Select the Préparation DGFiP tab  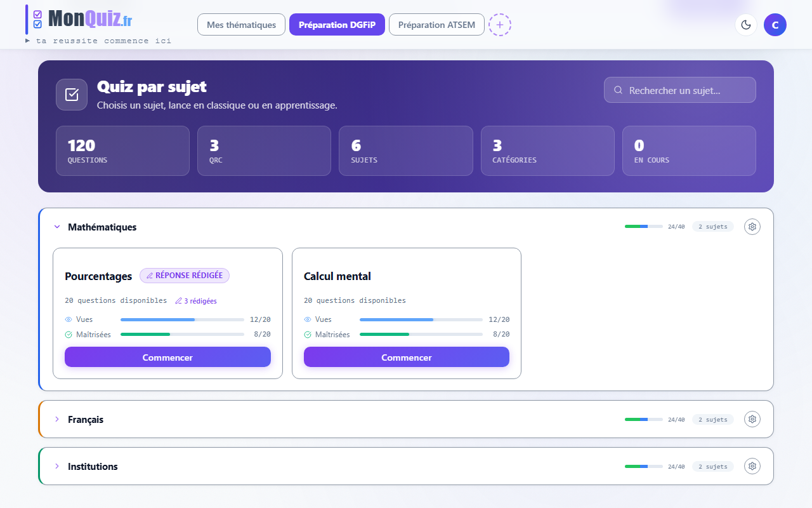pos(337,25)
